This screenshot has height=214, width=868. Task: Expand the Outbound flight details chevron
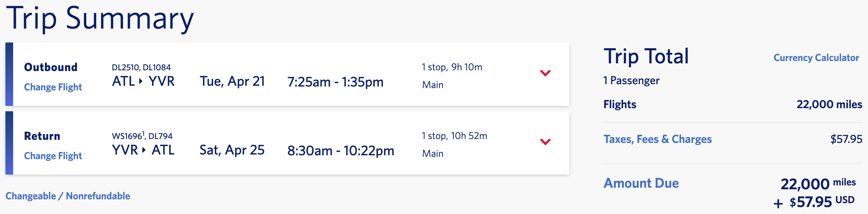coord(545,73)
